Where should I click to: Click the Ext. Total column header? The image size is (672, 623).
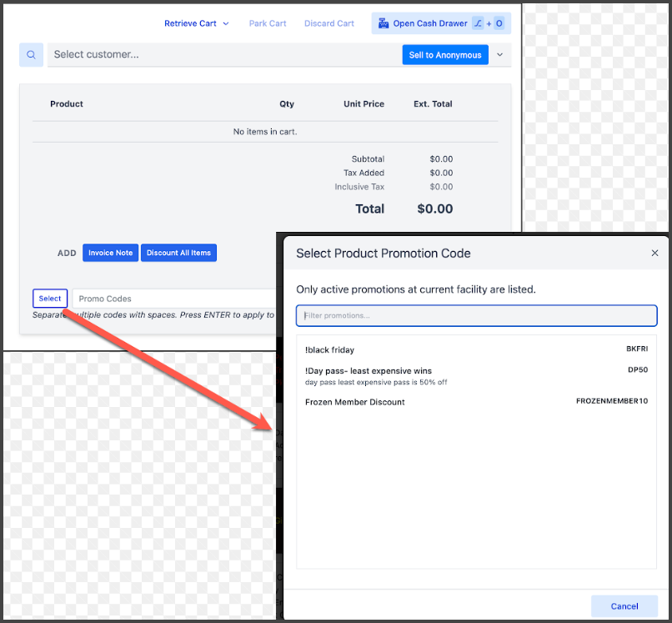(x=433, y=104)
